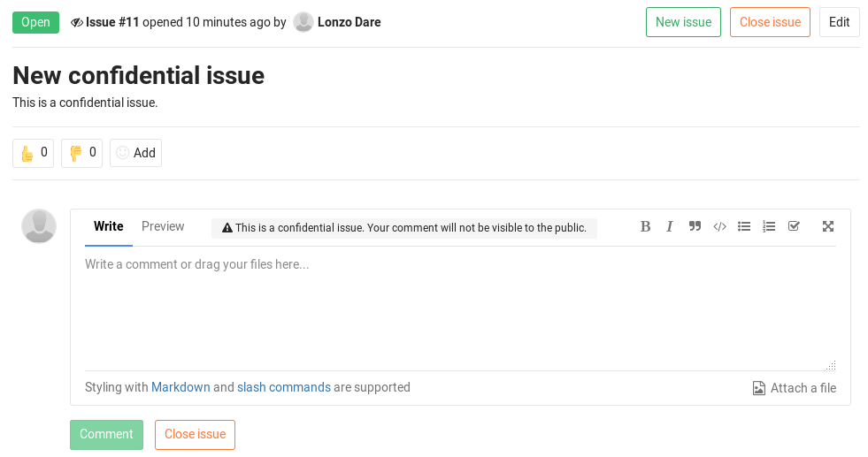Screen dimensions: 868x457
Task: Switch to the Preview tab
Action: [163, 226]
